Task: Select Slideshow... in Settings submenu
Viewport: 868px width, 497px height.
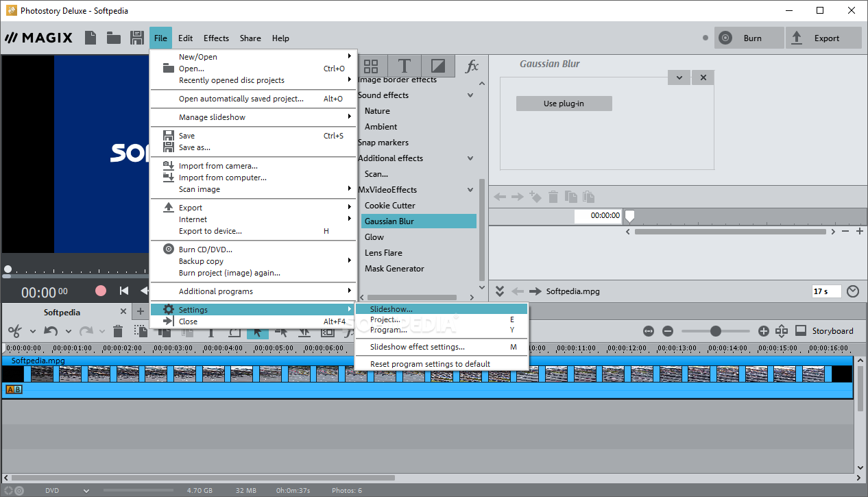Action: click(x=442, y=309)
